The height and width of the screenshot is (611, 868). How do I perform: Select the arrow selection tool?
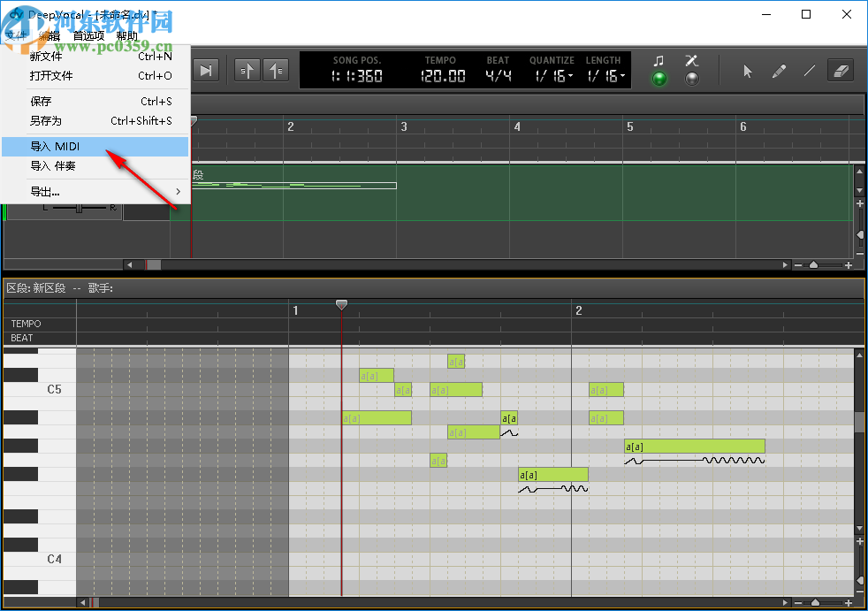point(746,71)
